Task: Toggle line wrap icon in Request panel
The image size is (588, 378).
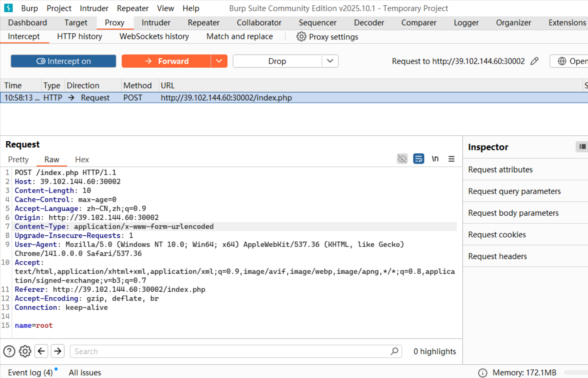Action: pos(418,159)
